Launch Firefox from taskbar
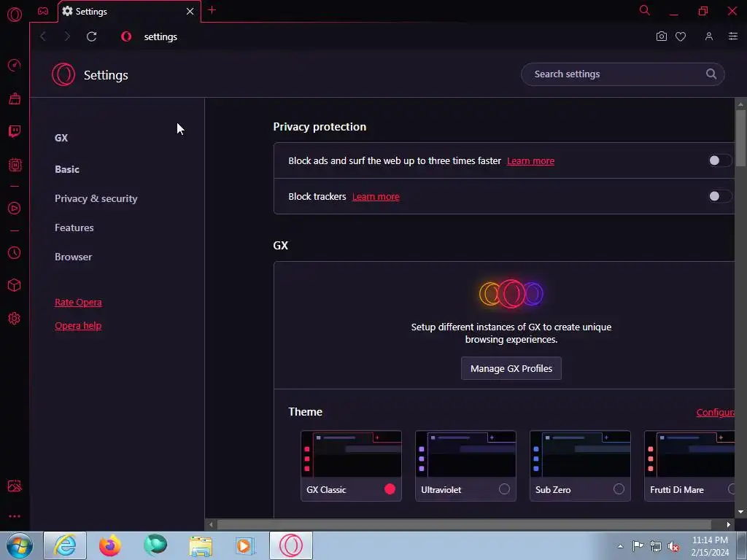This screenshot has width=747, height=560. pyautogui.click(x=110, y=545)
